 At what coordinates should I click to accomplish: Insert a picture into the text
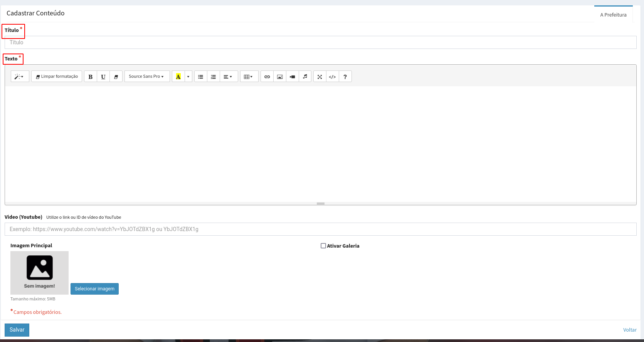pos(280,77)
